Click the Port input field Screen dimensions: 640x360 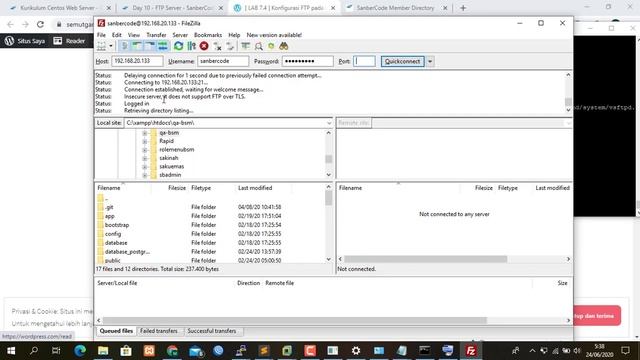coord(364,61)
